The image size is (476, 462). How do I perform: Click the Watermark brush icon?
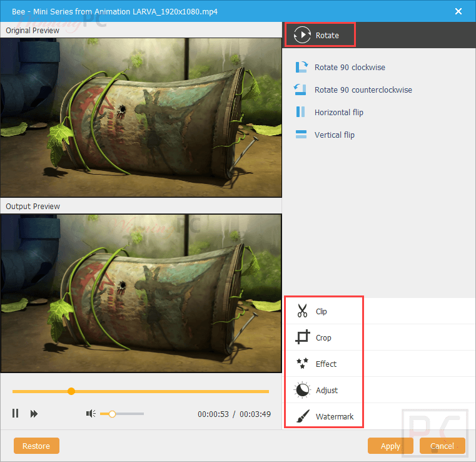(x=303, y=416)
